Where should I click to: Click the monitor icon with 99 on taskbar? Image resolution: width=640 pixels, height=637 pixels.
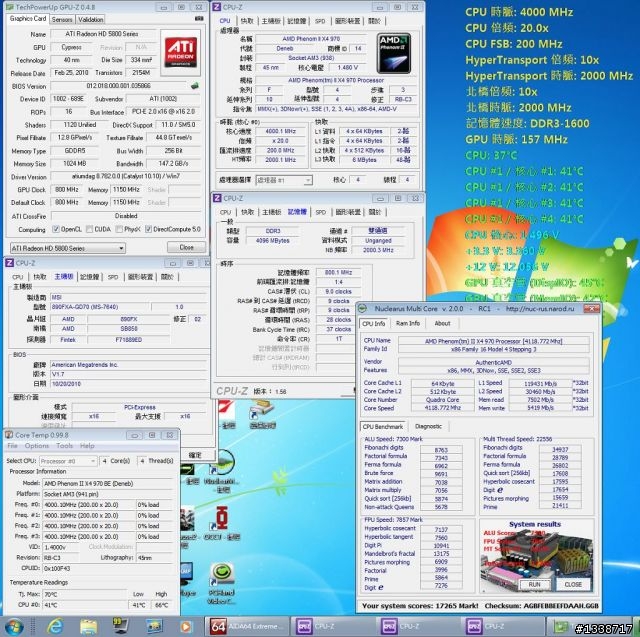[x=120, y=626]
